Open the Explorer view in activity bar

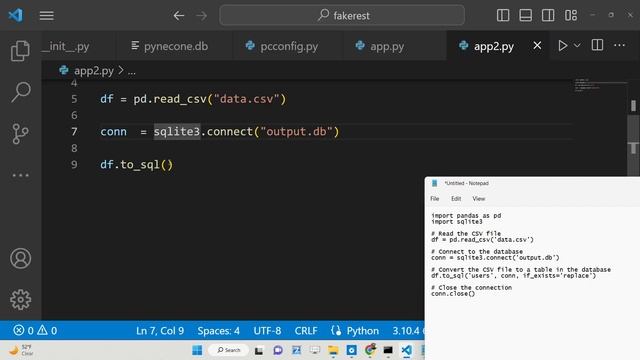pos(20,51)
